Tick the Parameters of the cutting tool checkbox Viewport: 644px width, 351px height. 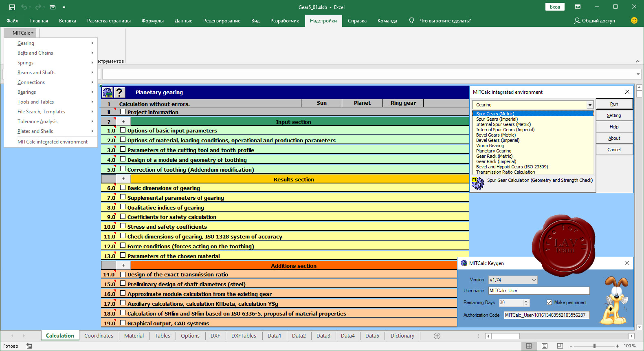pos(123,150)
